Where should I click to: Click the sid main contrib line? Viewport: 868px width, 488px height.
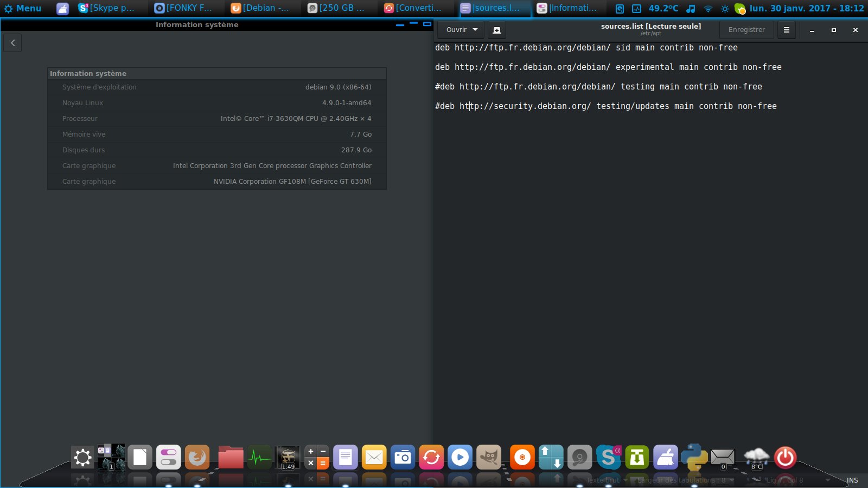(x=586, y=48)
